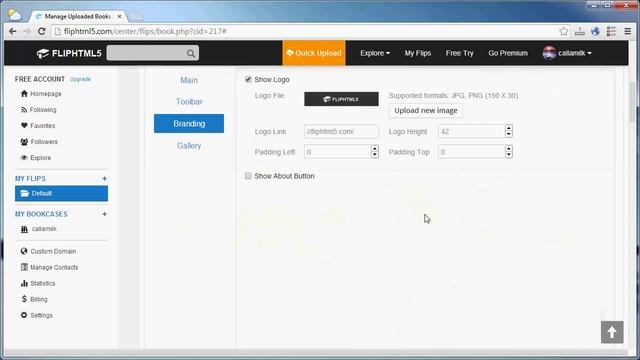The image size is (640, 360).
Task: Increase Padding Left with up arrow
Action: 375,149
